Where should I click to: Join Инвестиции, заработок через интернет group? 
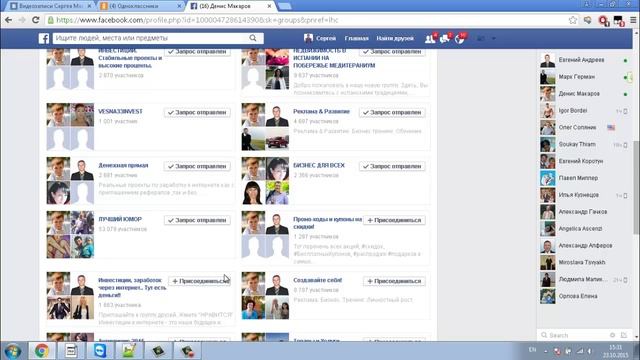pos(199,281)
